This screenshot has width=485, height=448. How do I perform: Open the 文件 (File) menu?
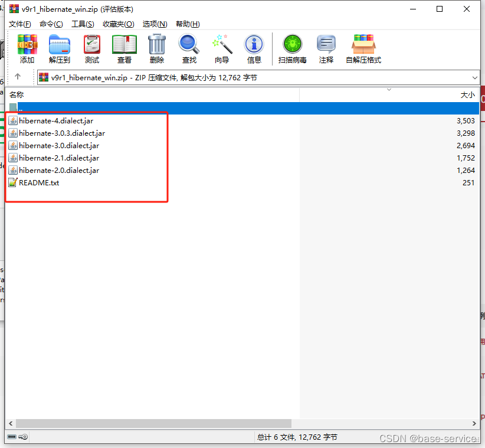[19, 24]
